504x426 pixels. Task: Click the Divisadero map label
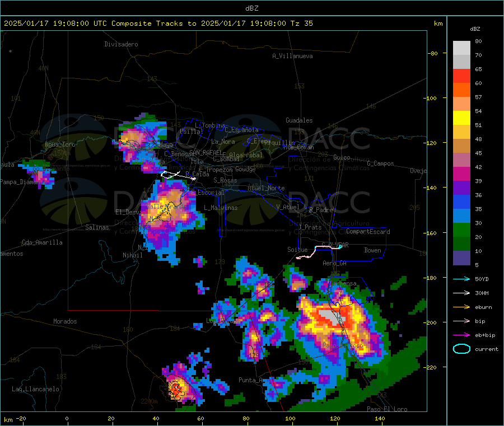121,44
